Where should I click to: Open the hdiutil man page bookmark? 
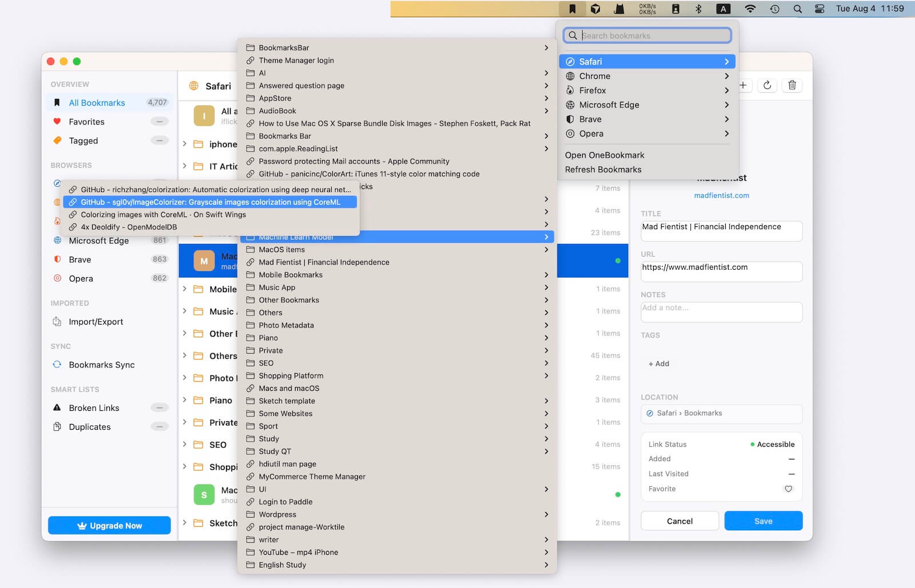397,464
